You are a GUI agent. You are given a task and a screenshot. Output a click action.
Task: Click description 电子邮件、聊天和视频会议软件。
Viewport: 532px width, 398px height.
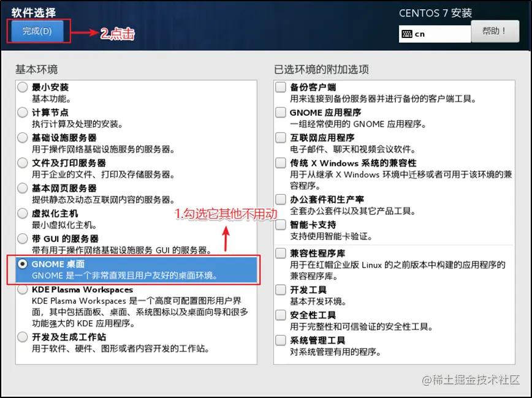(x=353, y=149)
